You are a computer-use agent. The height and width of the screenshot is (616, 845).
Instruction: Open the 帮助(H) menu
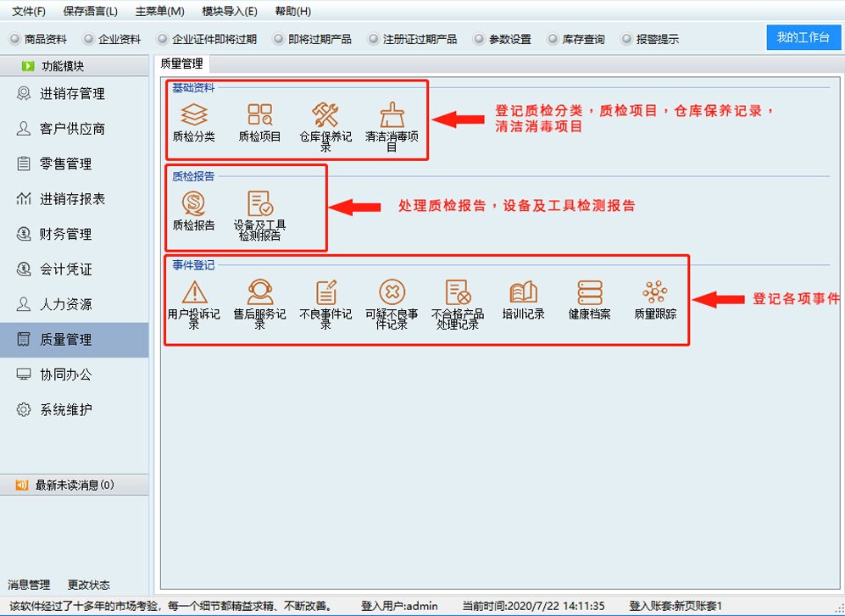[292, 11]
